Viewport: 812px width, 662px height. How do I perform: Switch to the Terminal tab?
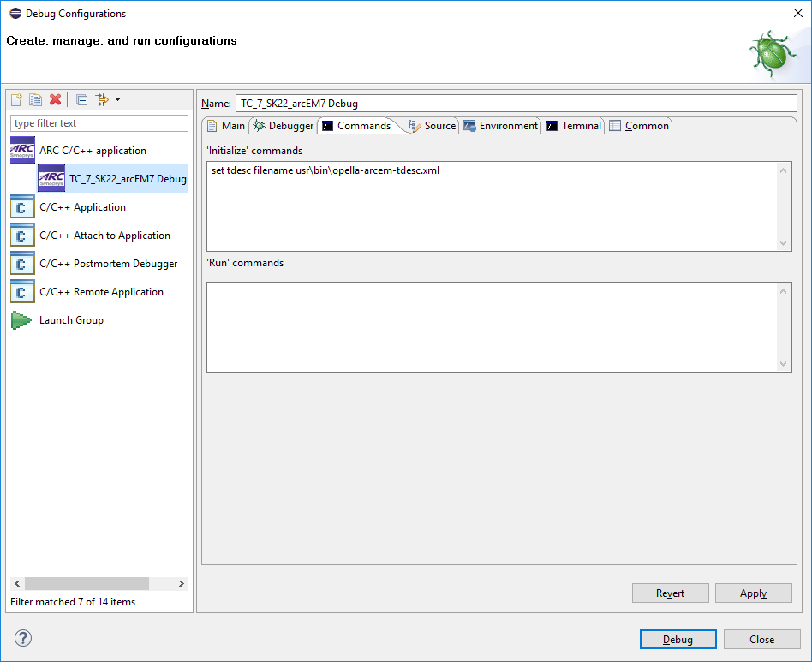574,126
